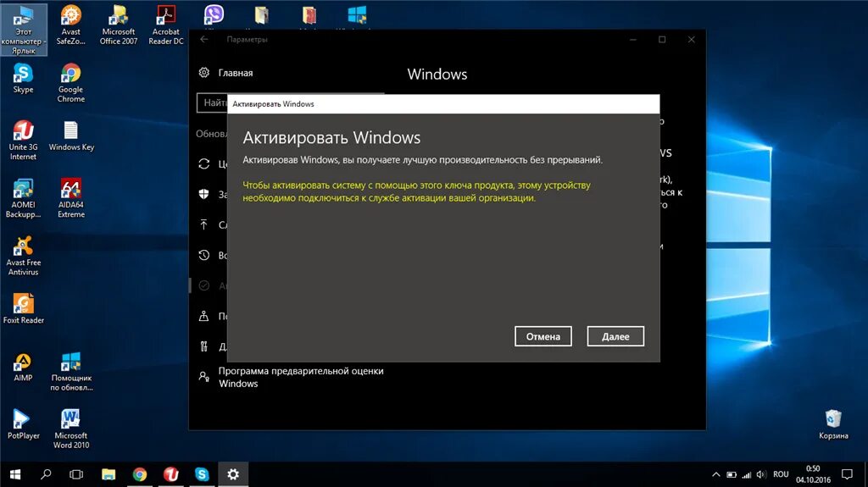Click the network signal tray icon
This screenshot has width=868, height=487.
point(747,474)
